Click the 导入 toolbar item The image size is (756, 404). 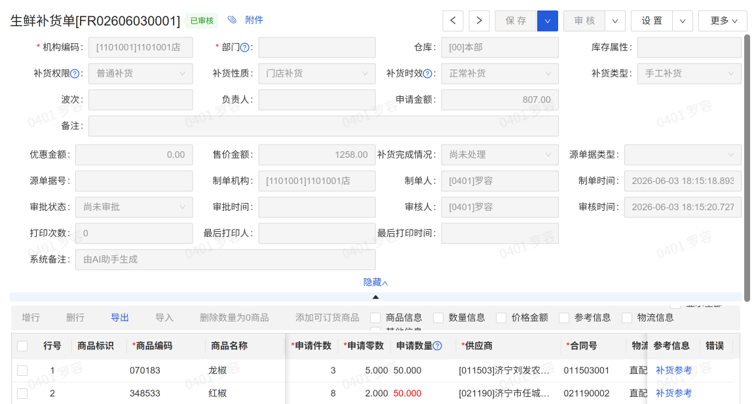[x=164, y=318]
